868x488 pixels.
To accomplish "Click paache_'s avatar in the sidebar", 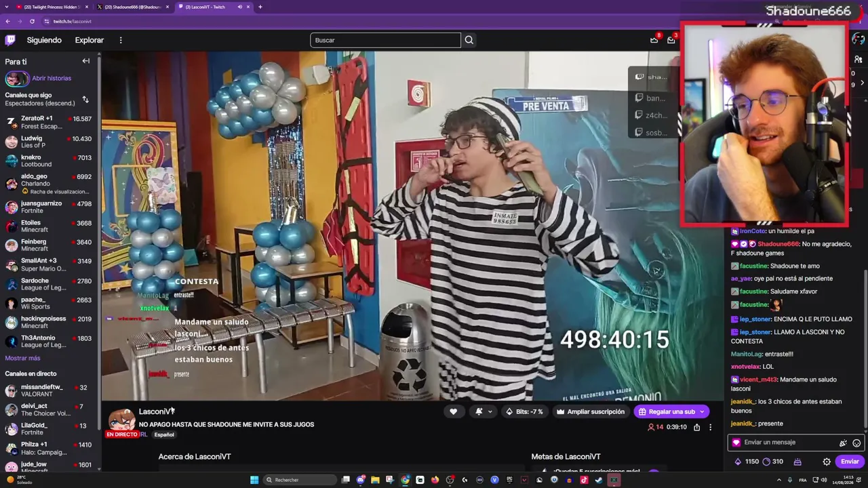I will [11, 303].
